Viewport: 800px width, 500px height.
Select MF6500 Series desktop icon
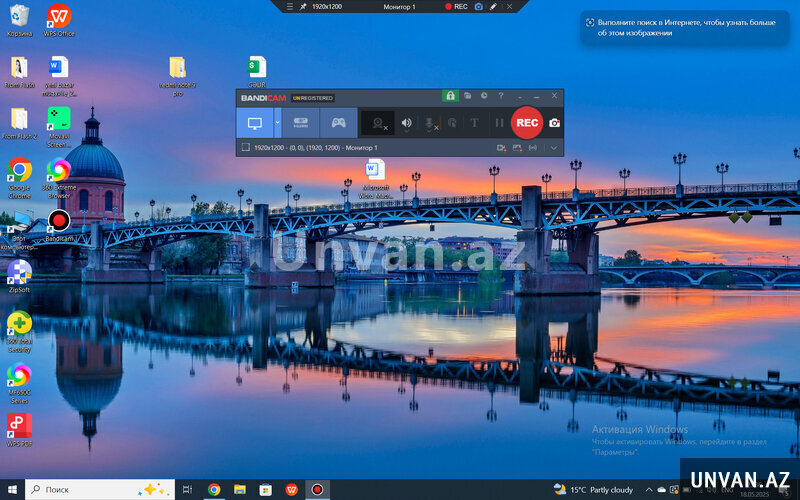[x=19, y=383]
